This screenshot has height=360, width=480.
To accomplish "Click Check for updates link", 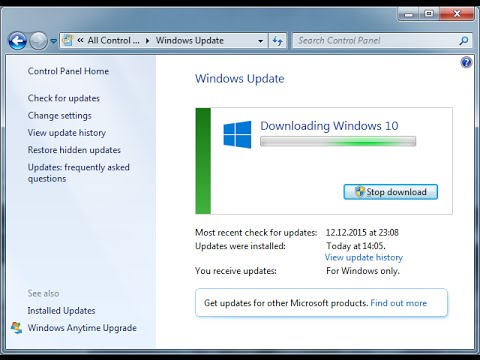I will [64, 98].
